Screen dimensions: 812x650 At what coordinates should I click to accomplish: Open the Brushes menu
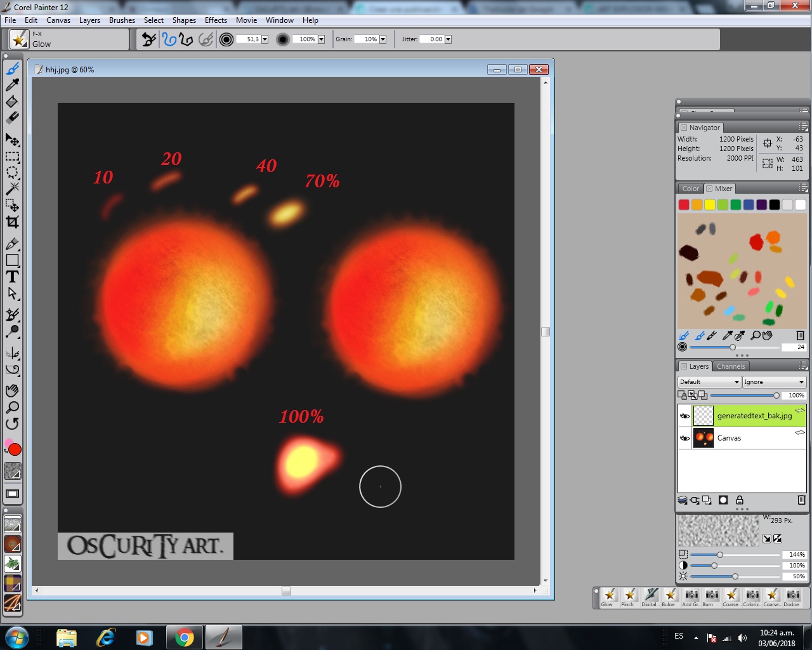(122, 20)
